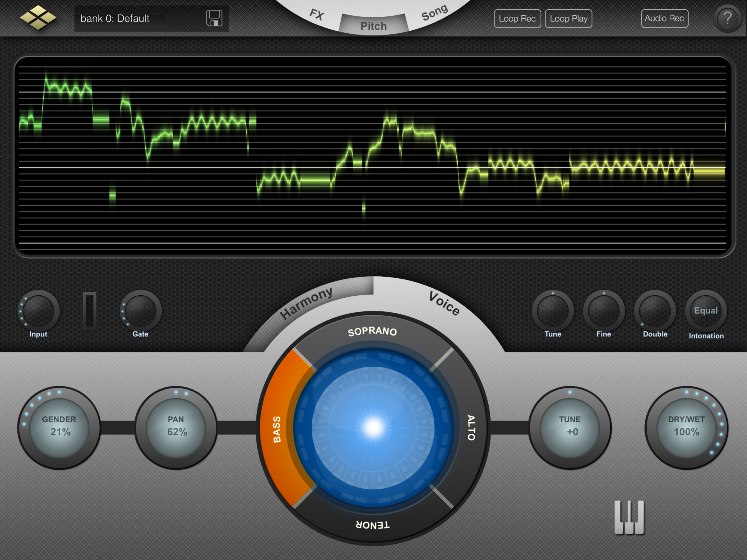
Task: Switch to the FX tab
Action: click(317, 14)
